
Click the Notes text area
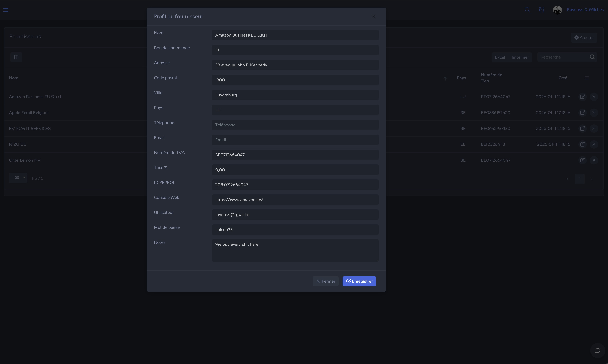click(295, 250)
